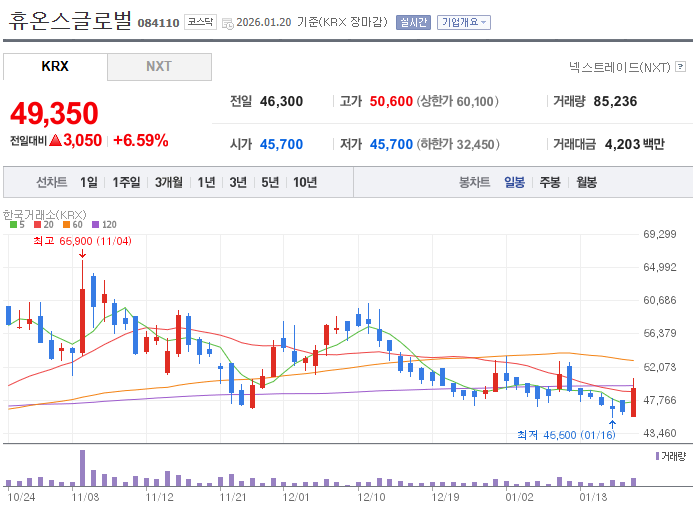Image resolution: width=693 pixels, height=507 pixels.
Task: Click the 12/10 date axis label
Action: pyautogui.click(x=371, y=497)
